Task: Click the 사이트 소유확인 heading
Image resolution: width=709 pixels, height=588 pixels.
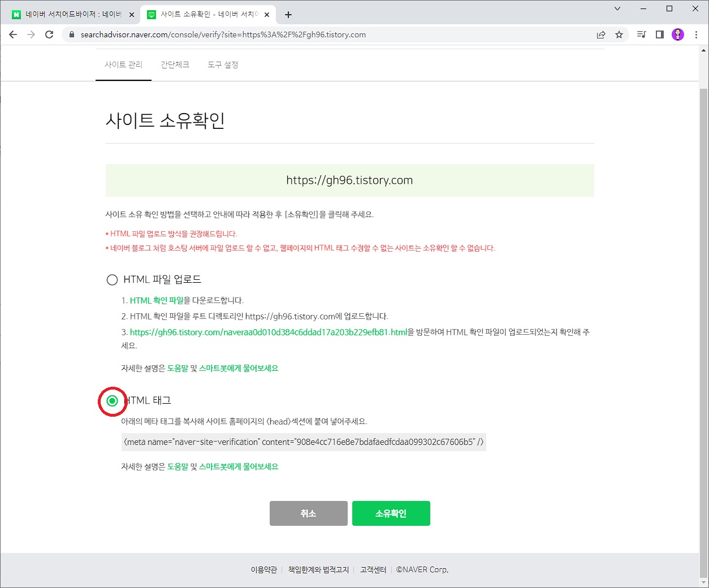Action: [x=165, y=120]
